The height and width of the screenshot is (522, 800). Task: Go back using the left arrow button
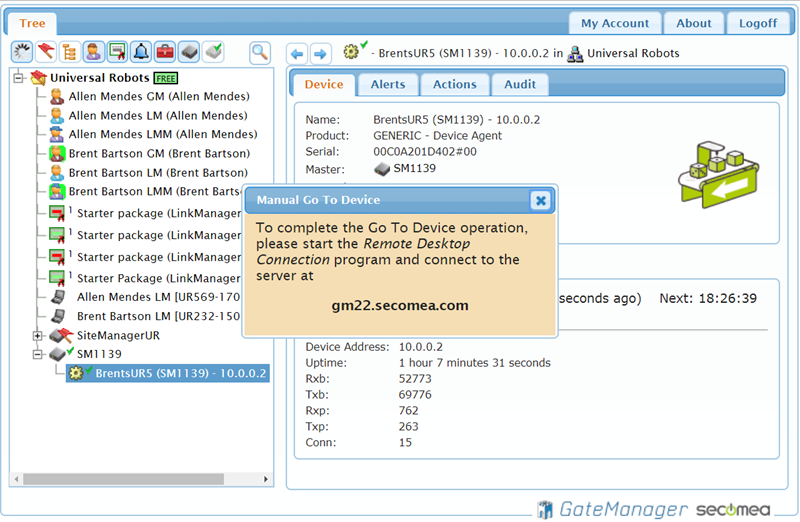tap(296, 53)
